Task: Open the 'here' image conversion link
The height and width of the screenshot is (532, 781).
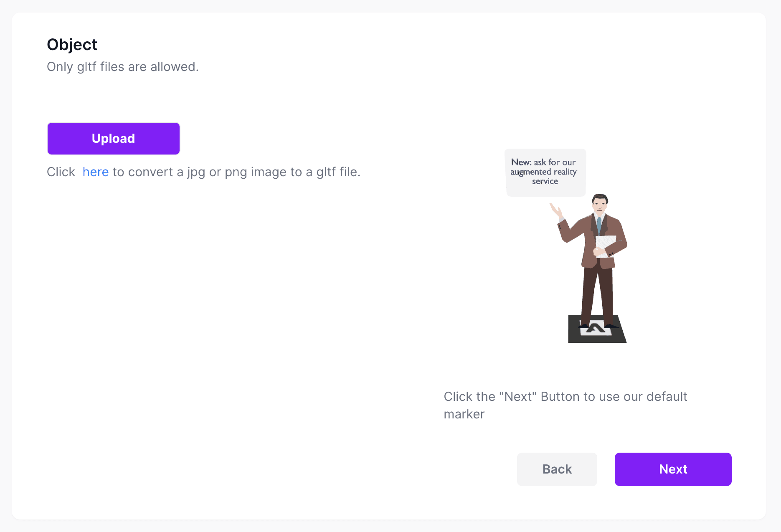Action: [x=95, y=172]
